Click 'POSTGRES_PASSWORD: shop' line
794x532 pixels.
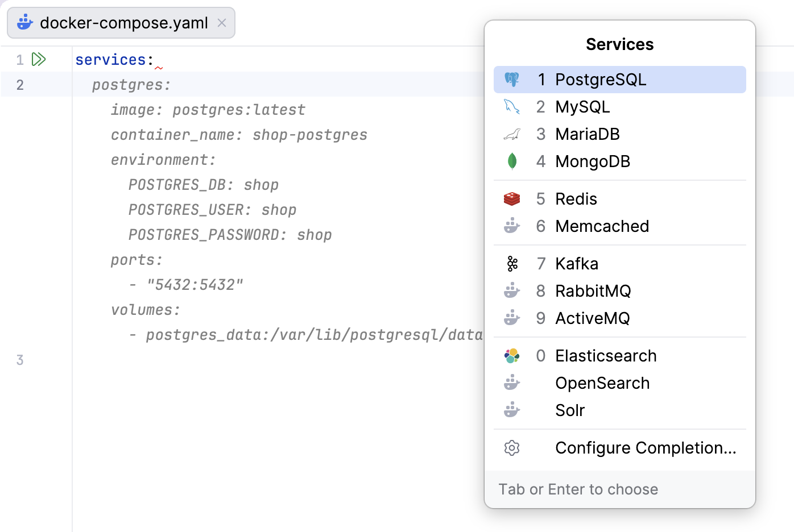230,235
